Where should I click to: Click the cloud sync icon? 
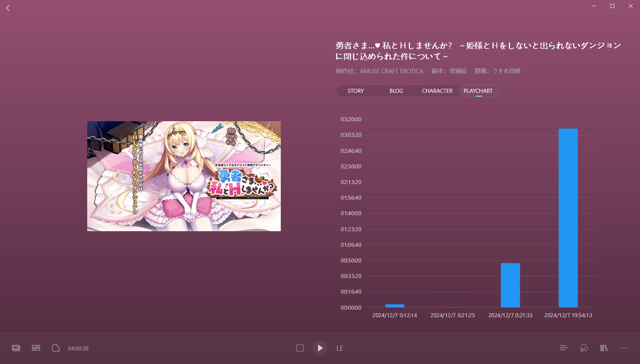point(584,348)
